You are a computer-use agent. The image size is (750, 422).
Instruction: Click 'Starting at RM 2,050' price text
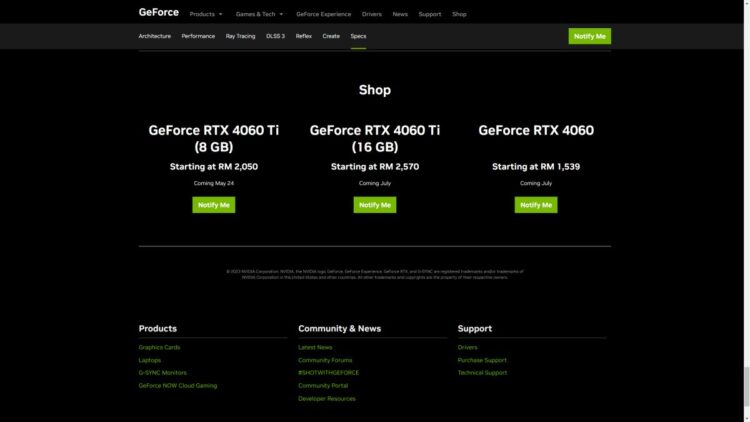213,167
